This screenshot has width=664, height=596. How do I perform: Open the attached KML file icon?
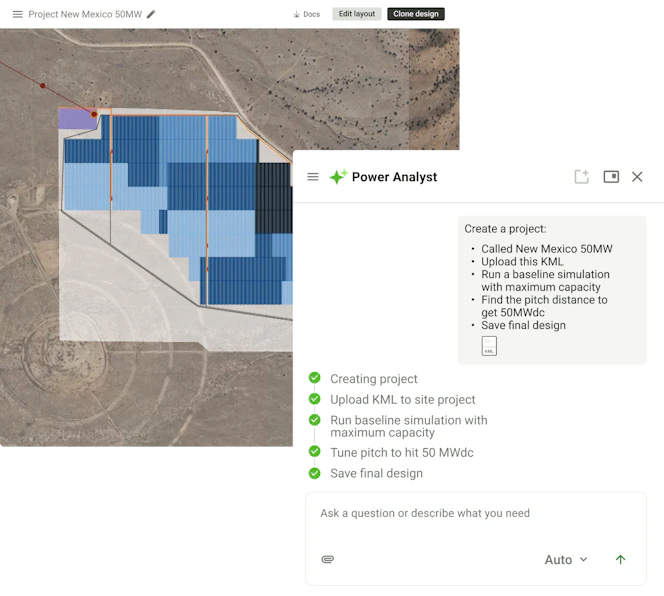pyautogui.click(x=489, y=346)
